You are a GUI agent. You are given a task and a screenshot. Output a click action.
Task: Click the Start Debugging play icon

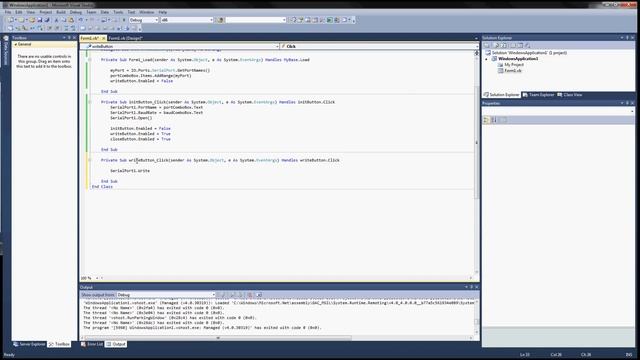pyautogui.click(x=124, y=20)
